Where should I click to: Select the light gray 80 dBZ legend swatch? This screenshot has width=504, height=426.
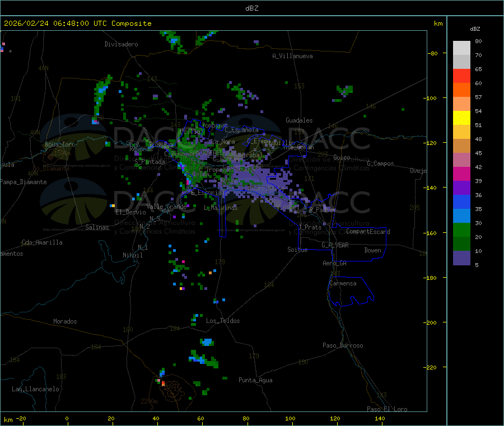tap(461, 48)
